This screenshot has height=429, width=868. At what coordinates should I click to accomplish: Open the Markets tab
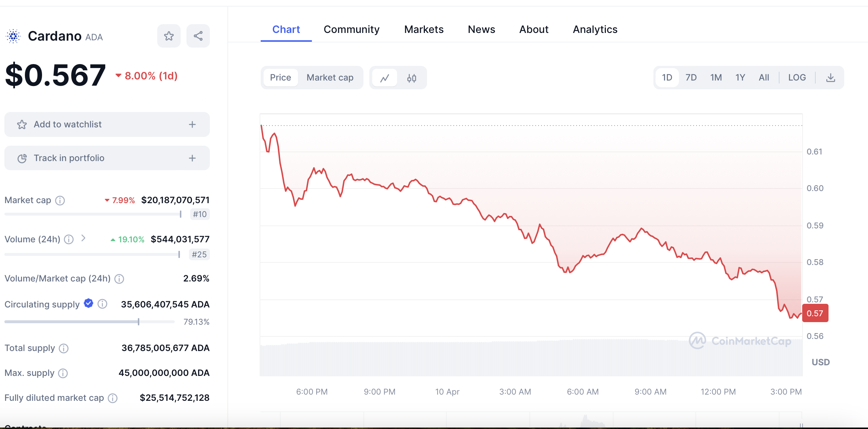coord(424,29)
